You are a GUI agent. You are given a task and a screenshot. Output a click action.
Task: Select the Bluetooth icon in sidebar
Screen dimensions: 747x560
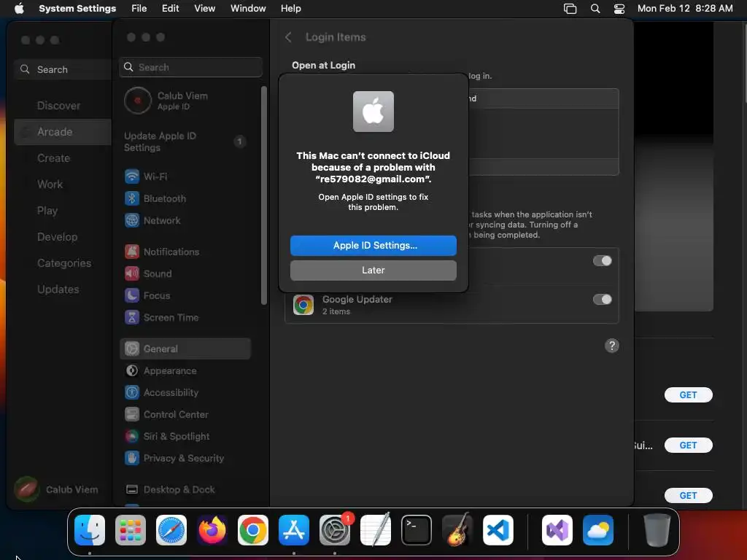[132, 198]
